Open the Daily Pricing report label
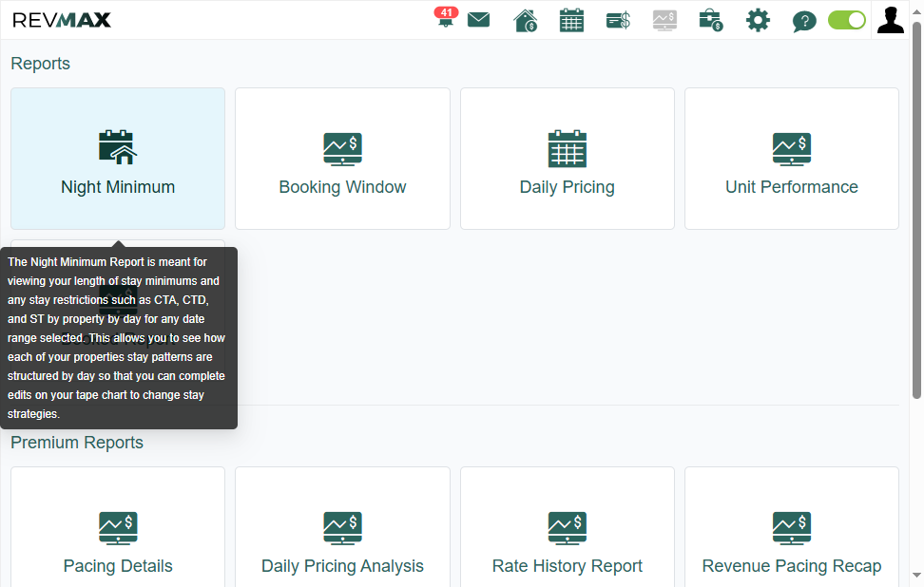The height and width of the screenshot is (587, 924). [x=567, y=187]
